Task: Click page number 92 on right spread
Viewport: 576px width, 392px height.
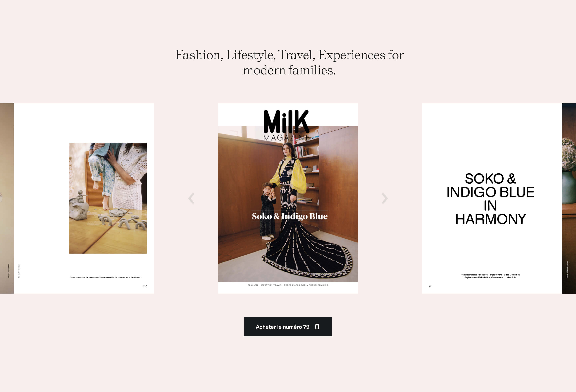Action: (430, 286)
